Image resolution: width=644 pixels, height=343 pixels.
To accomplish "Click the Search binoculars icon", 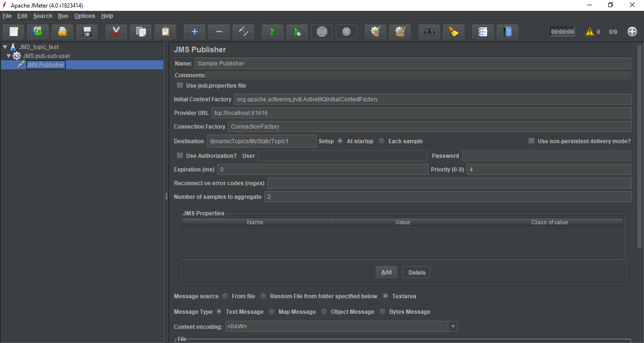I will click(429, 32).
